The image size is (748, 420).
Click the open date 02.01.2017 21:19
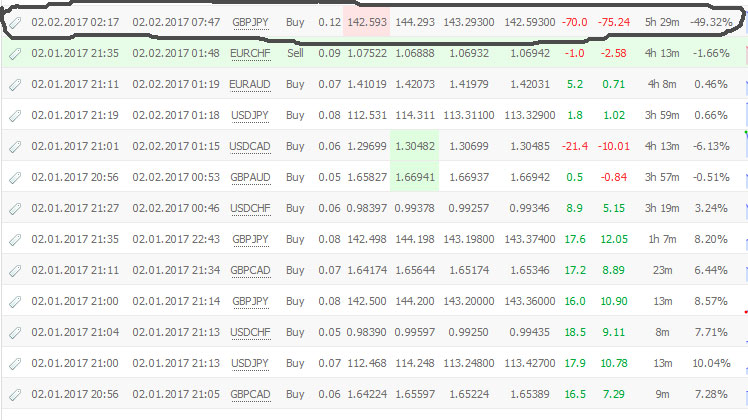click(75, 115)
